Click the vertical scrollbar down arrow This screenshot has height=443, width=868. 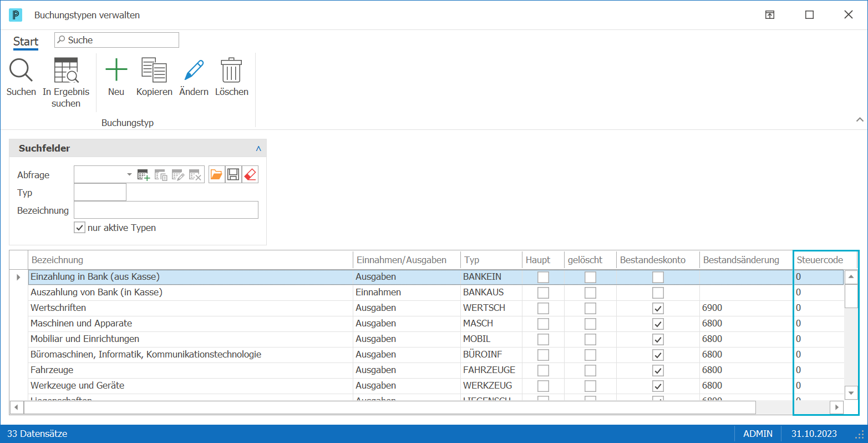(851, 392)
